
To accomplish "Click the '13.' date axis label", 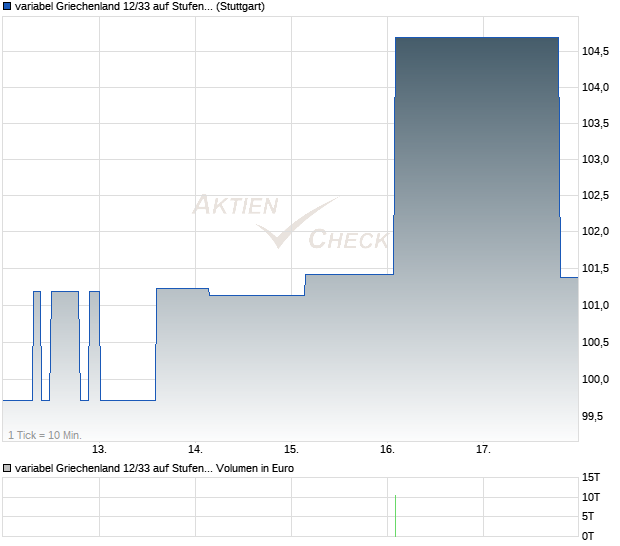I will pos(99,450).
